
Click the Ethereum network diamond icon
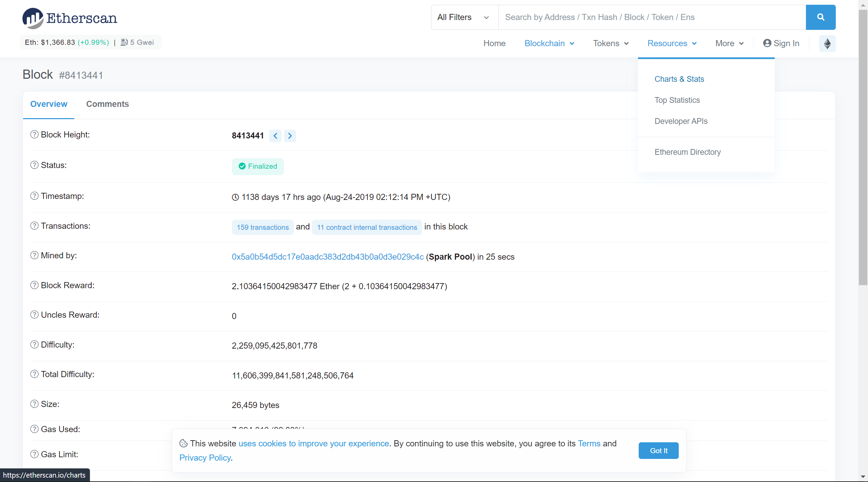click(x=827, y=43)
